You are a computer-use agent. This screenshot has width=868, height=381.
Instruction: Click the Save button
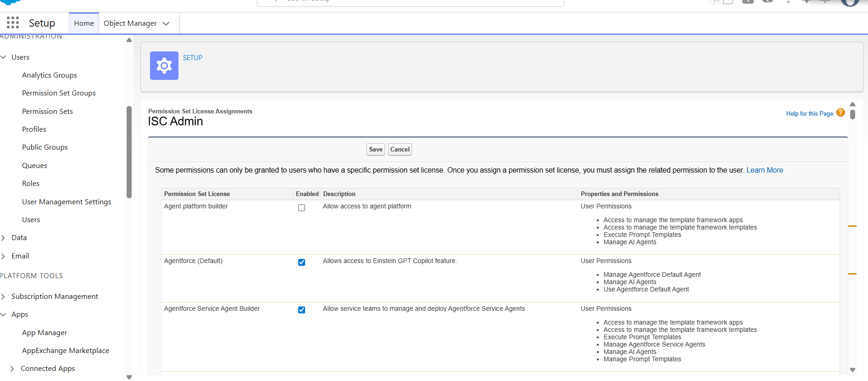coord(376,150)
